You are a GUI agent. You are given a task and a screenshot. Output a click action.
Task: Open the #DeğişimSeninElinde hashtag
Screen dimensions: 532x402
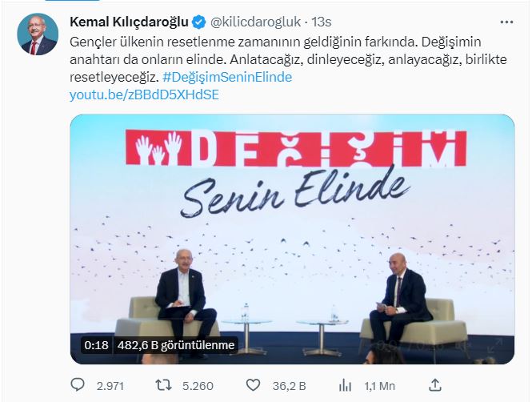[228, 77]
